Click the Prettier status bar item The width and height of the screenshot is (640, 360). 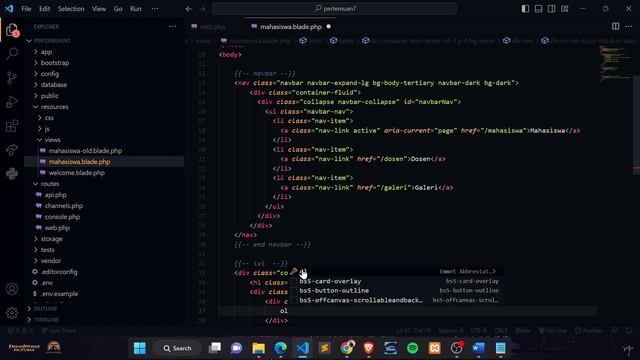[588, 331]
